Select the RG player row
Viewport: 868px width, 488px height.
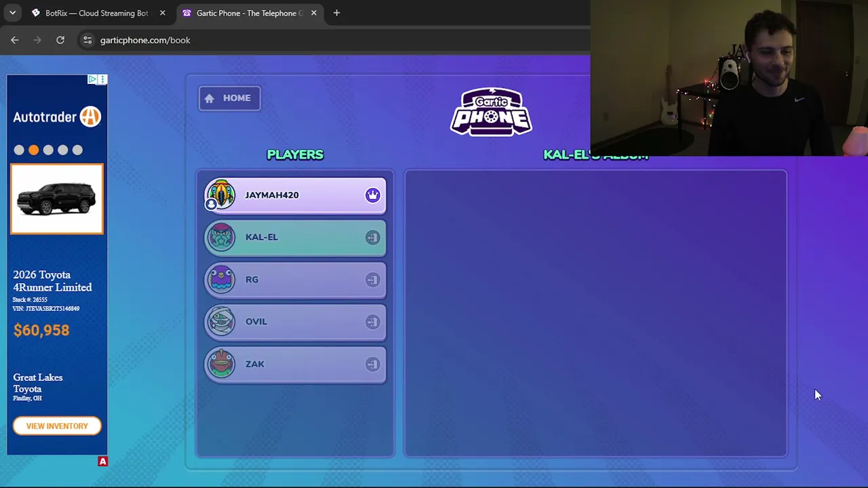296,281
